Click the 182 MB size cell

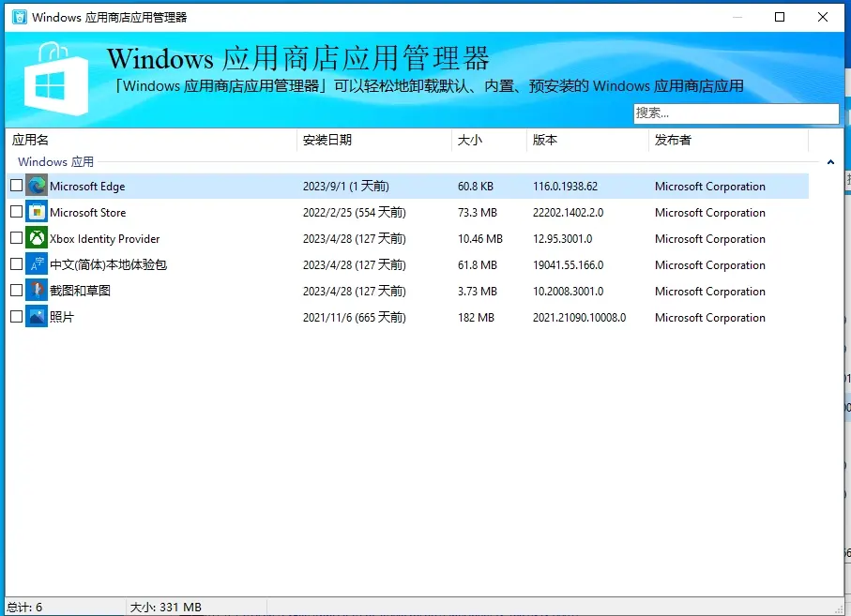[476, 318]
